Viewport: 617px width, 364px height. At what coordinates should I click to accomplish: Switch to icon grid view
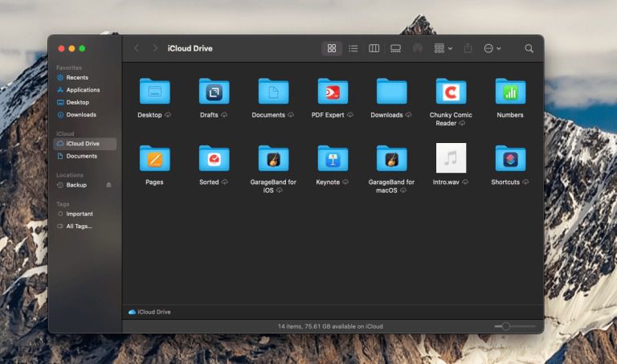coord(332,48)
